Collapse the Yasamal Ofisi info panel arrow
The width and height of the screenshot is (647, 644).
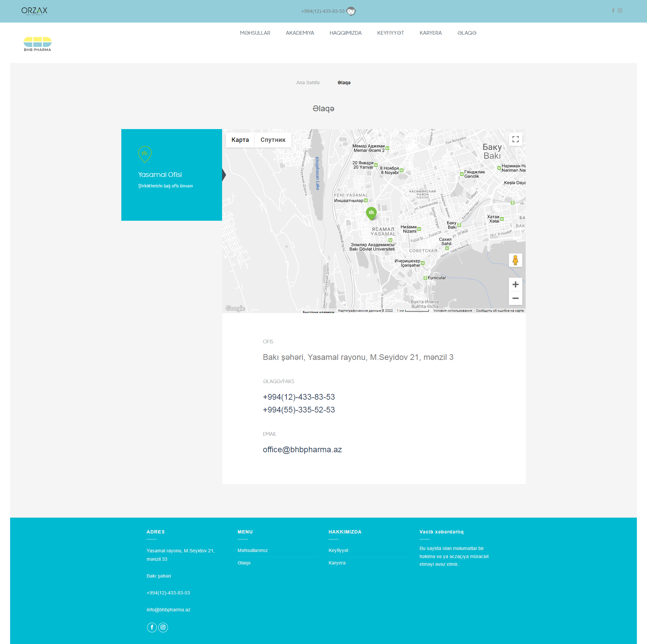[x=224, y=175]
